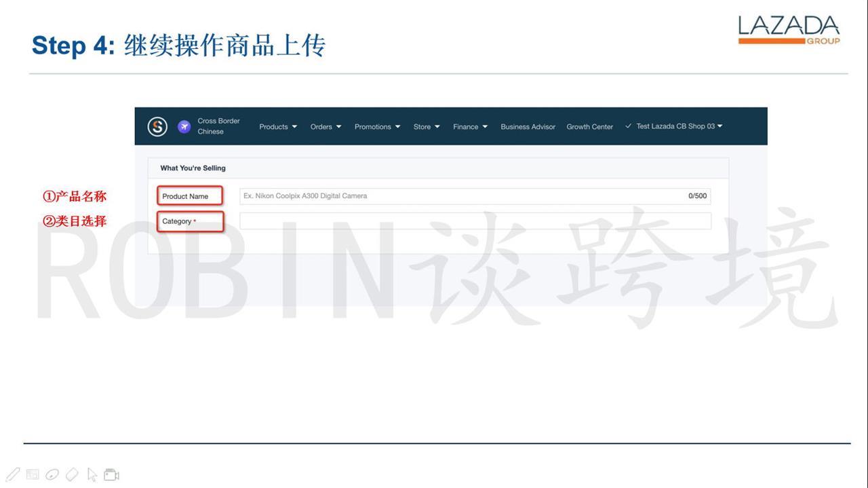
Task: Open the slide overview grid icon
Action: (x=33, y=474)
